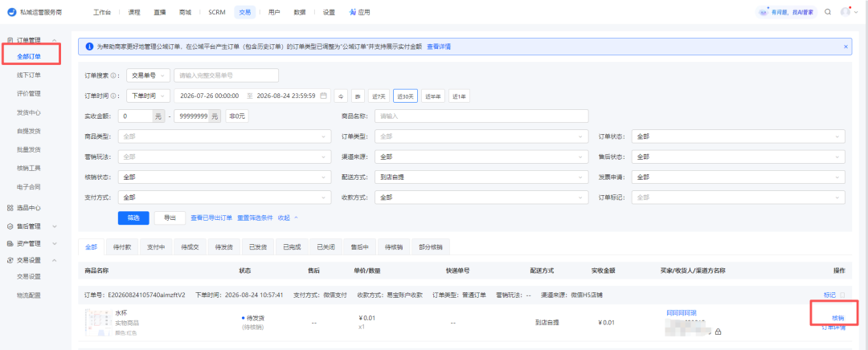Toggle the 非0元 amount filter
Image resolution: width=868 pixels, height=350 pixels.
click(237, 116)
